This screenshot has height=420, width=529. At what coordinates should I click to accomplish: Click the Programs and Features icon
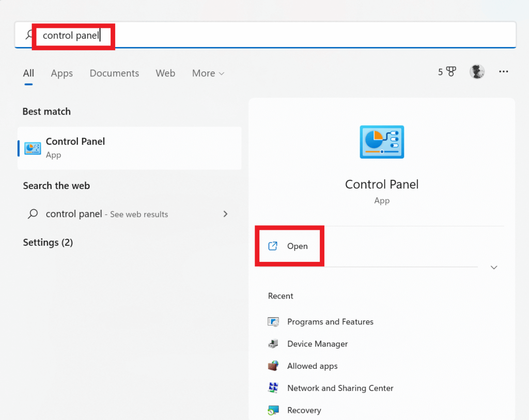(x=273, y=322)
